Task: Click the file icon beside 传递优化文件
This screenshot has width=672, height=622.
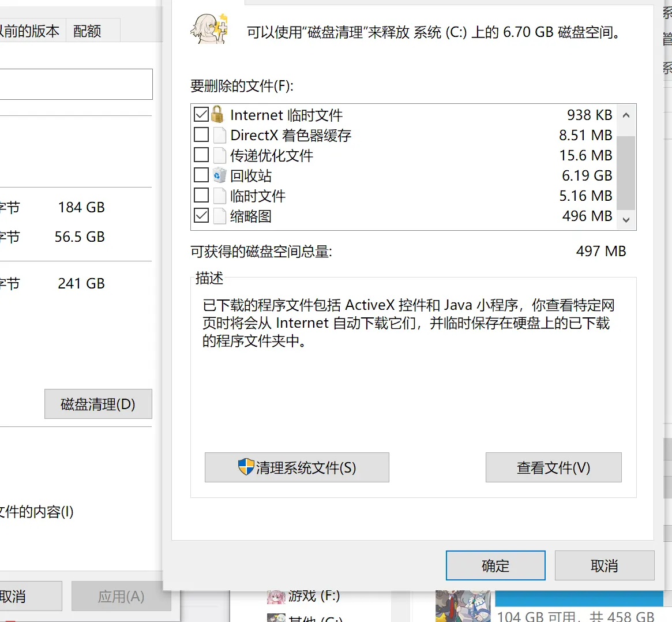Action: coord(220,155)
